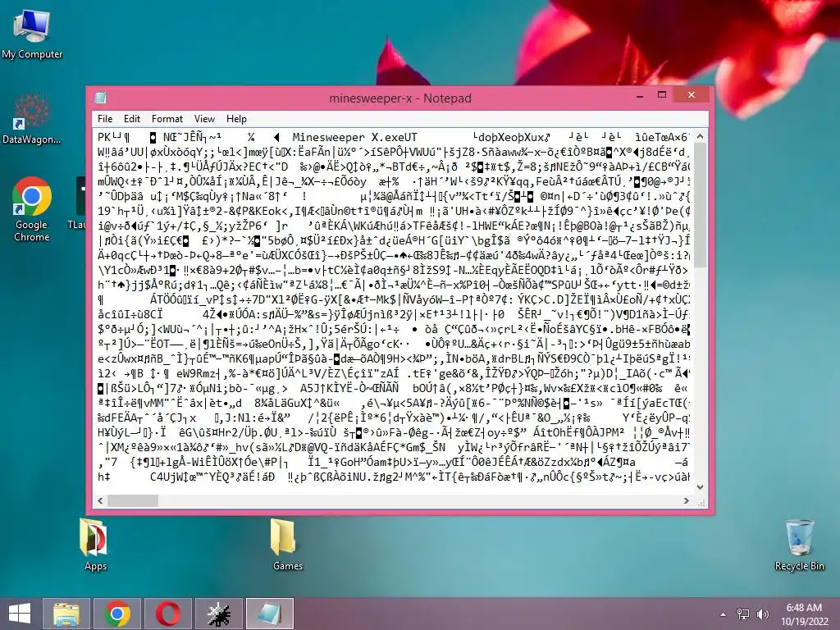The image size is (840, 630).
Task: Click the Notepad icon in the title bar
Action: pos(100,98)
